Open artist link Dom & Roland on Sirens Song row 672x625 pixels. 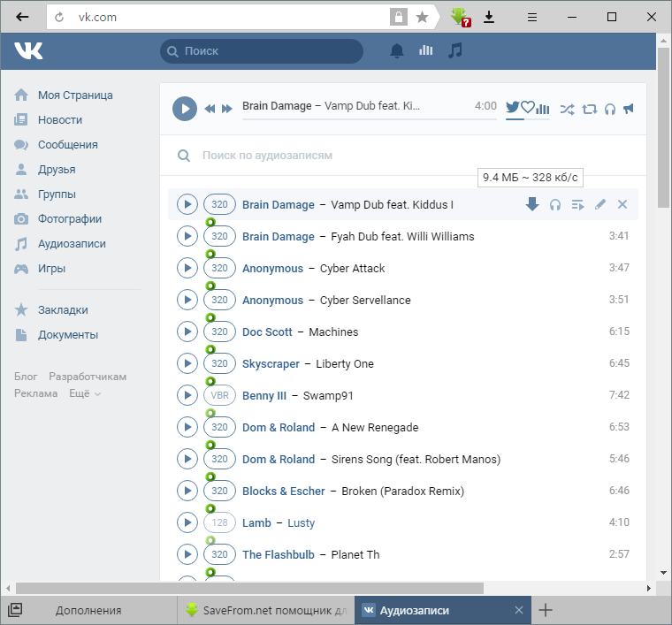[x=279, y=459]
